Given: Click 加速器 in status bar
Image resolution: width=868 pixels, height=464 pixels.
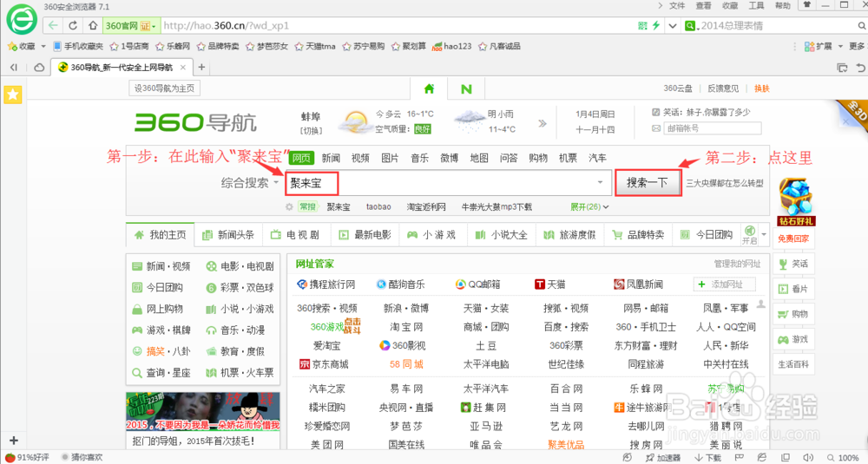Looking at the screenshot, I should point(663,458).
